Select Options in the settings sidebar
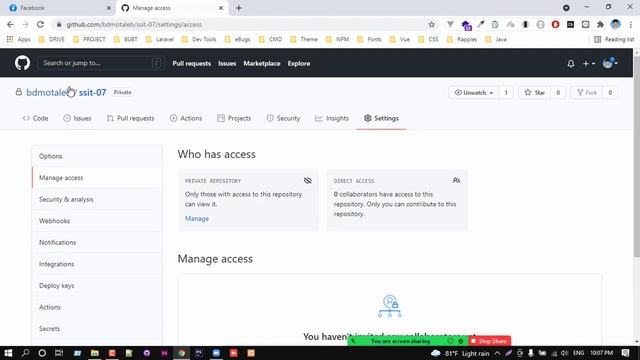Viewport: 640px width, 360px height. coord(97,156)
